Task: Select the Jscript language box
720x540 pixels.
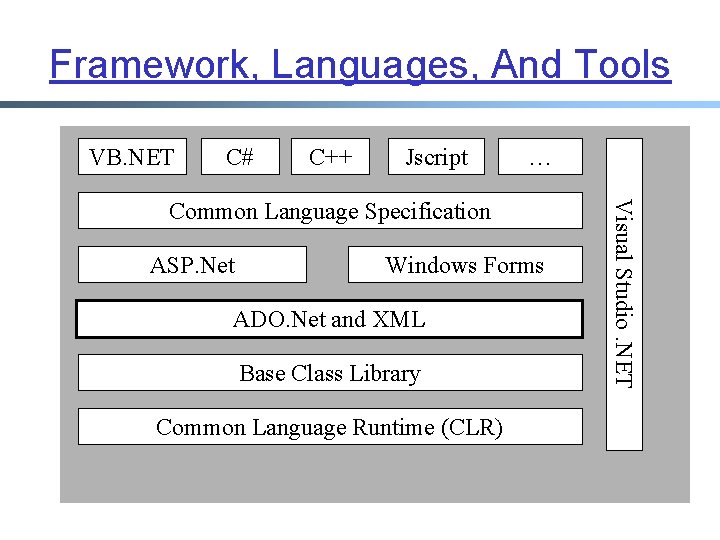Action: (x=436, y=157)
